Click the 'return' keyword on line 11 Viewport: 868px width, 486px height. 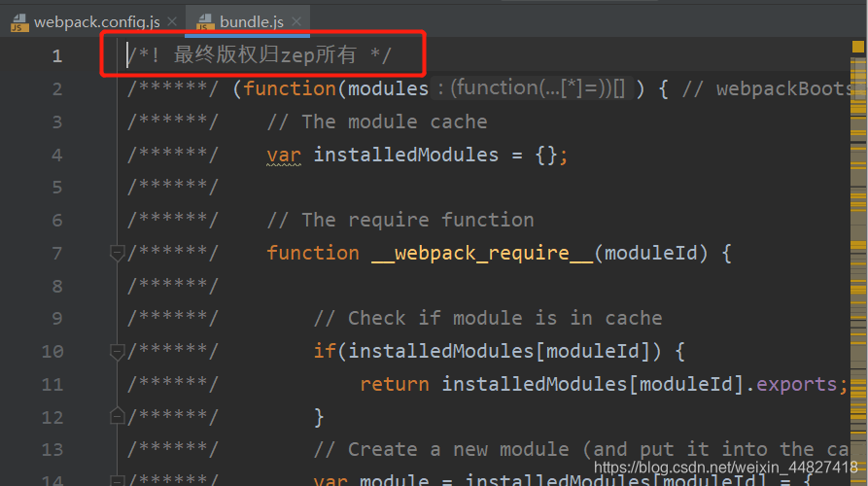point(394,384)
